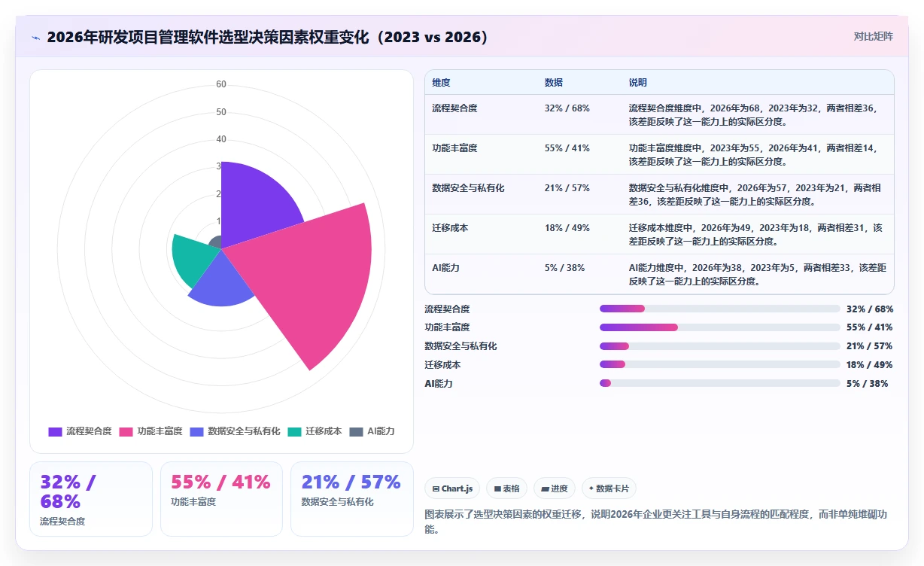This screenshot has height=566, width=924.
Task: Select the 进度 tag chip
Action: (555, 488)
